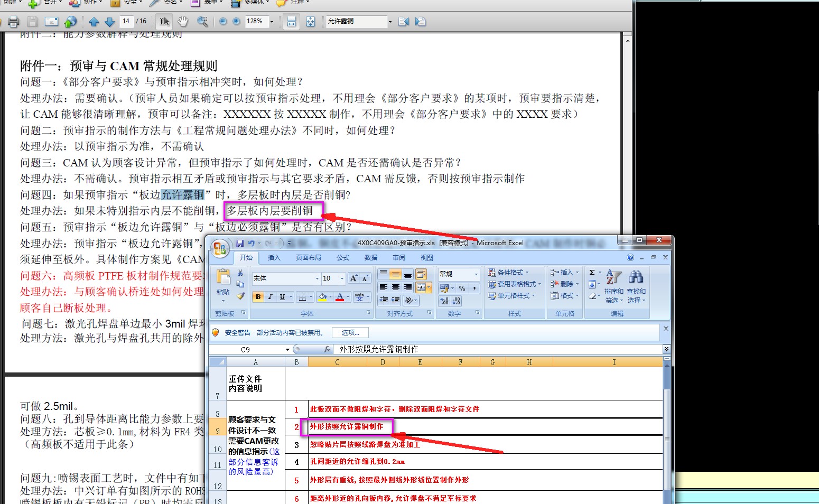Toggle middle vertical alignment in Excel
The image size is (819, 504).
tap(395, 274)
